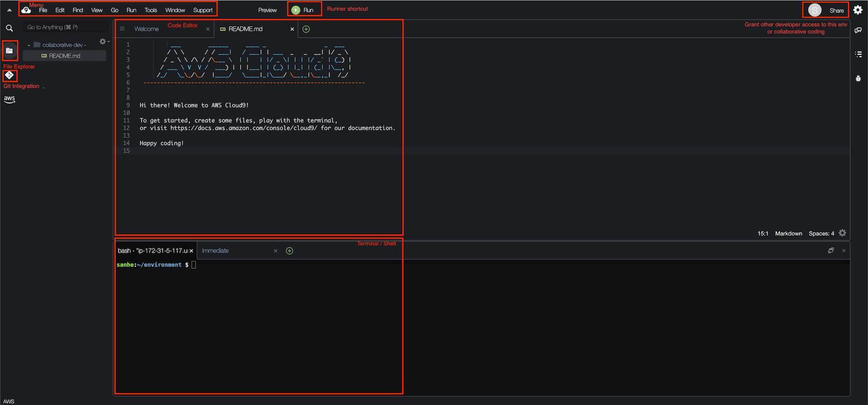Click the docs.aws.amazon.com URL in the README

click(244, 128)
